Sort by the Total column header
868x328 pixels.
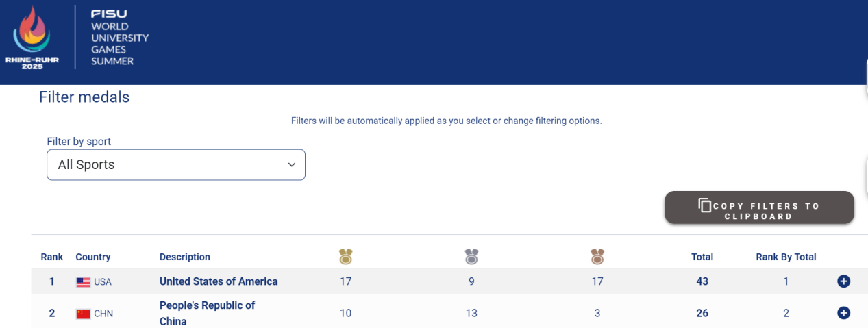(x=702, y=257)
